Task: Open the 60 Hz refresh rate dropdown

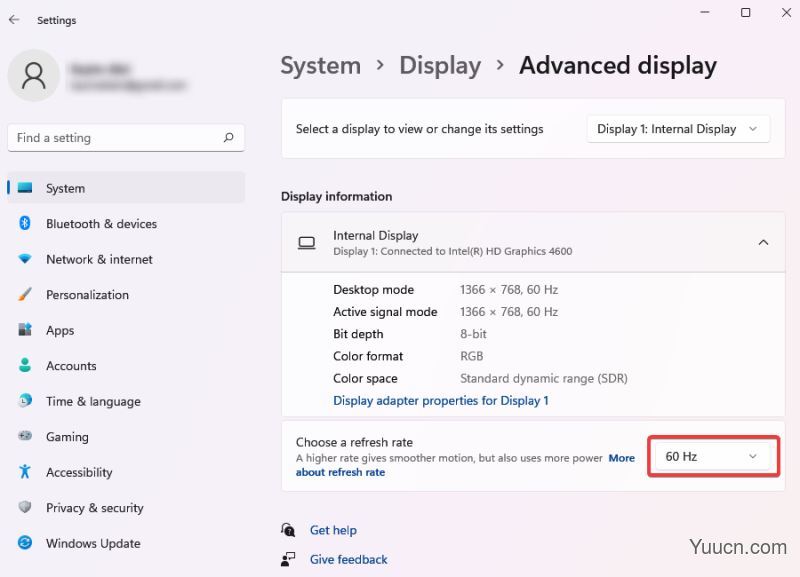Action: (x=713, y=456)
